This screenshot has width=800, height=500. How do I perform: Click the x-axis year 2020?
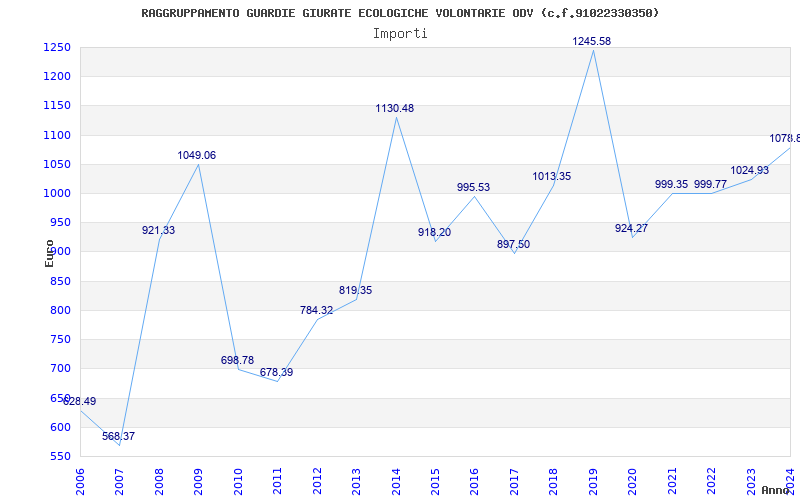[x=633, y=482]
